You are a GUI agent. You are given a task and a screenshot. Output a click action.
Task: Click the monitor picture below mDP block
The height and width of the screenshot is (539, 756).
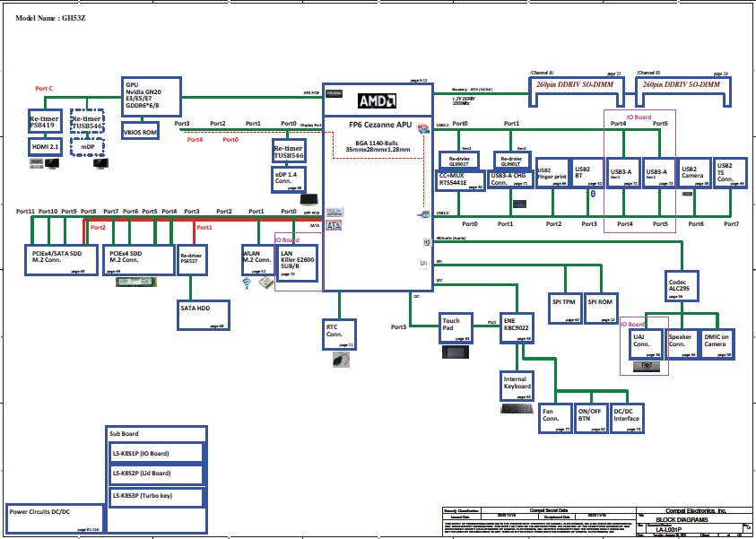pos(100,163)
